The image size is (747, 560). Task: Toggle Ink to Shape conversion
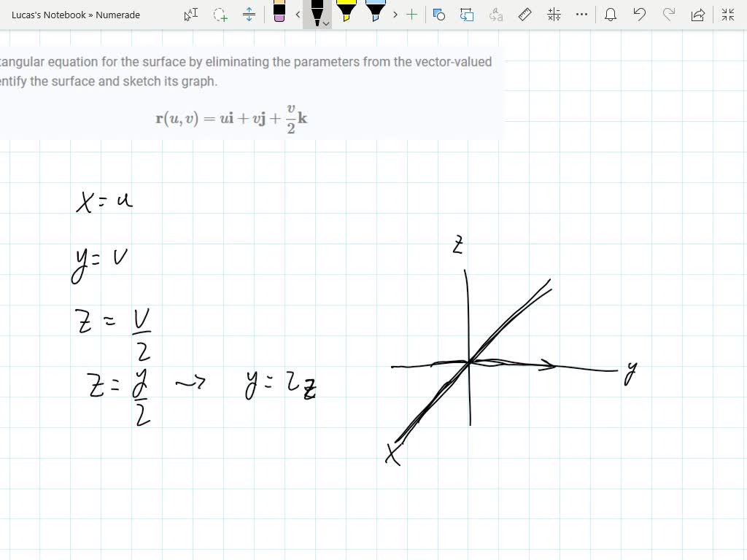tap(466, 15)
